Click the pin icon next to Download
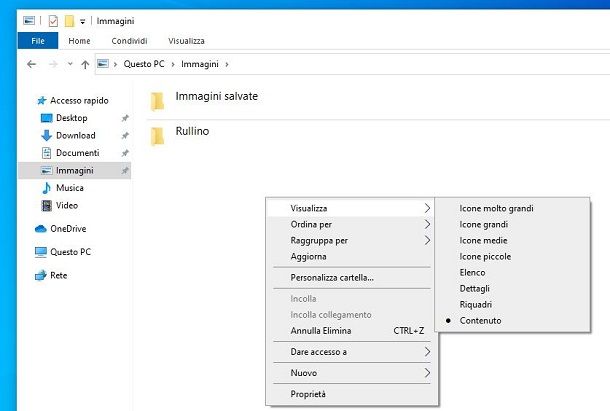The image size is (610, 411). pyautogui.click(x=125, y=135)
